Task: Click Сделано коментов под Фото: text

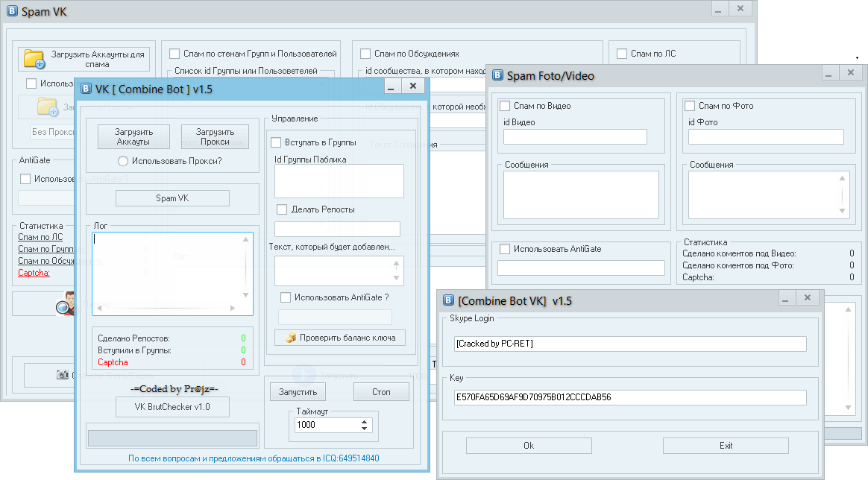Action: point(738,265)
